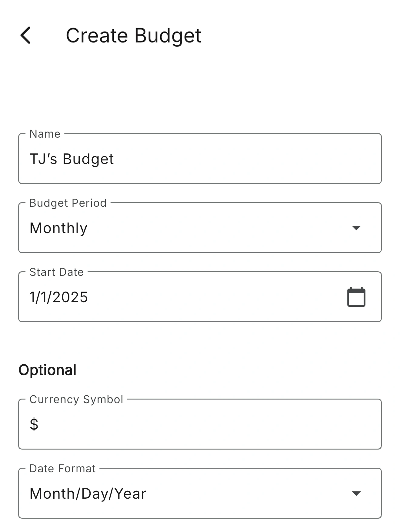Click the 1/1/2025 date text
This screenshot has width=400, height=532.
pos(59,297)
